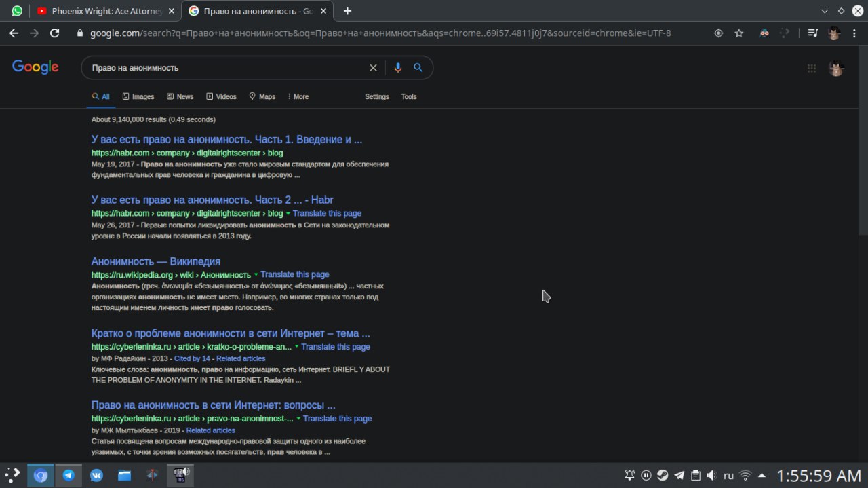Open 'Право на анонимность в сети Интернет' result
The image size is (868, 488).
[x=214, y=405]
